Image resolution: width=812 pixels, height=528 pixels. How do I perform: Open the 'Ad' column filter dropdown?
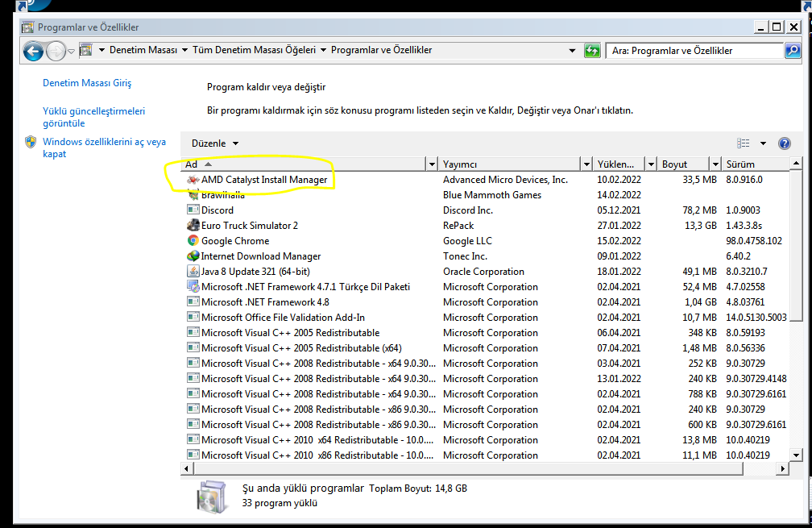pyautogui.click(x=432, y=164)
